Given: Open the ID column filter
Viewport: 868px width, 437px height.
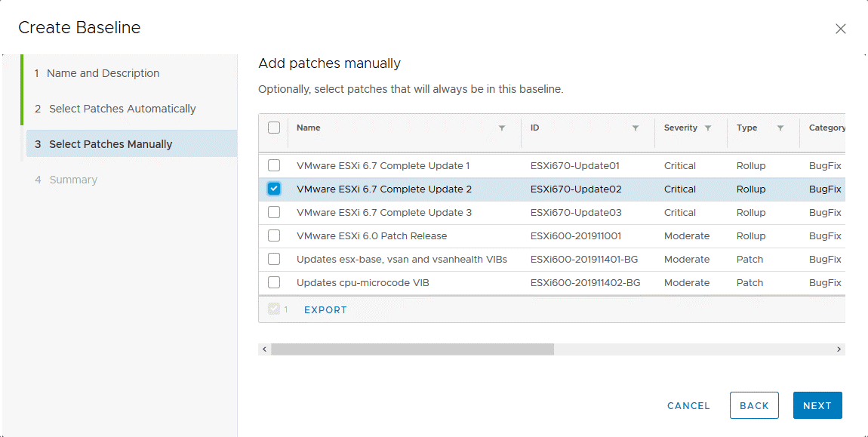Looking at the screenshot, I should click(x=636, y=128).
